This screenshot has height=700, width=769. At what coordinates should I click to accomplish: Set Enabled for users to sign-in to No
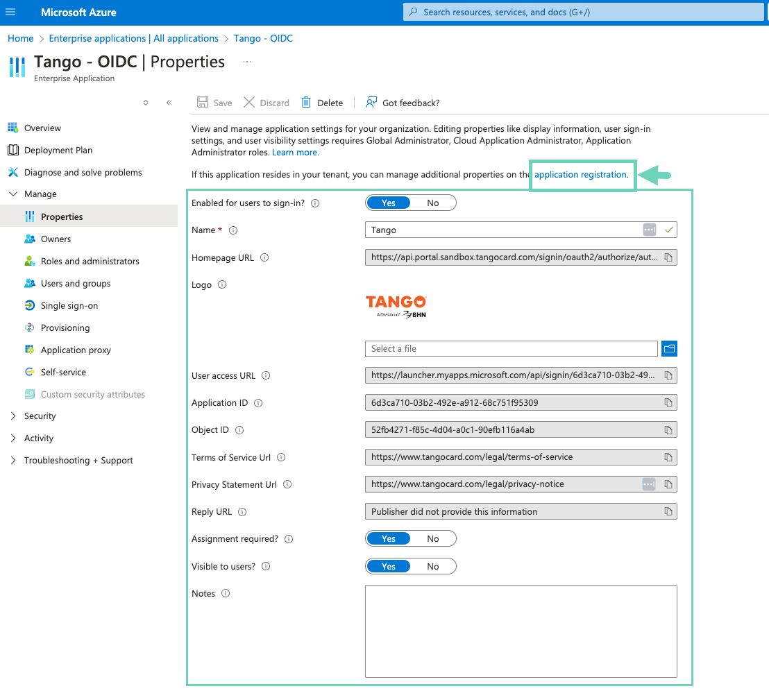pyautogui.click(x=432, y=203)
